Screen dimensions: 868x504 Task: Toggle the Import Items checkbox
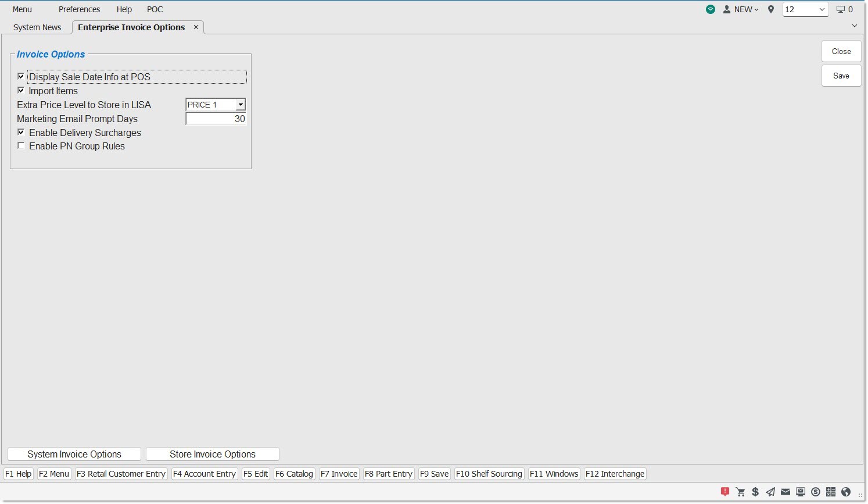pyautogui.click(x=21, y=91)
